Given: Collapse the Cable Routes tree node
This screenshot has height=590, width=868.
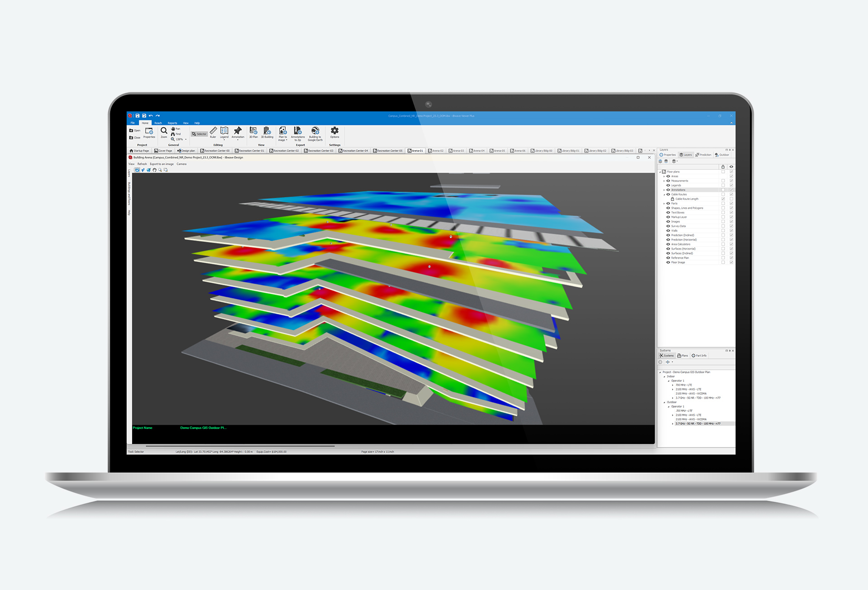Looking at the screenshot, I should (664, 195).
